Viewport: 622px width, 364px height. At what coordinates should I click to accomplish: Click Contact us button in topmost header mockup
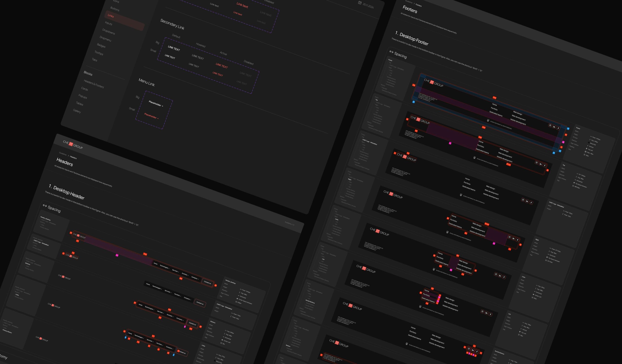pyautogui.click(x=207, y=283)
